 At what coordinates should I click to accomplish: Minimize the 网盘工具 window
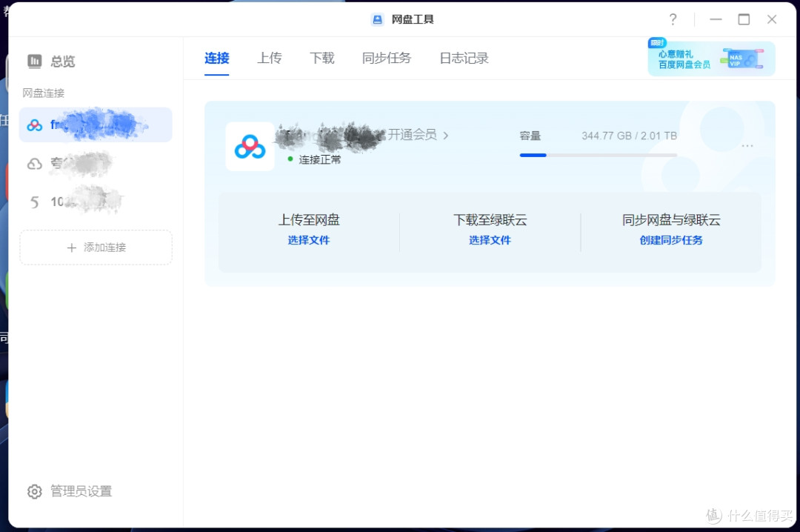click(x=716, y=19)
